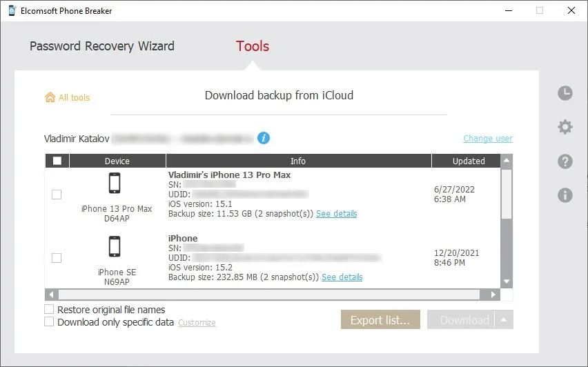This screenshot has height=367, width=588.
Task: Click the D64AP model label
Action: point(117,218)
